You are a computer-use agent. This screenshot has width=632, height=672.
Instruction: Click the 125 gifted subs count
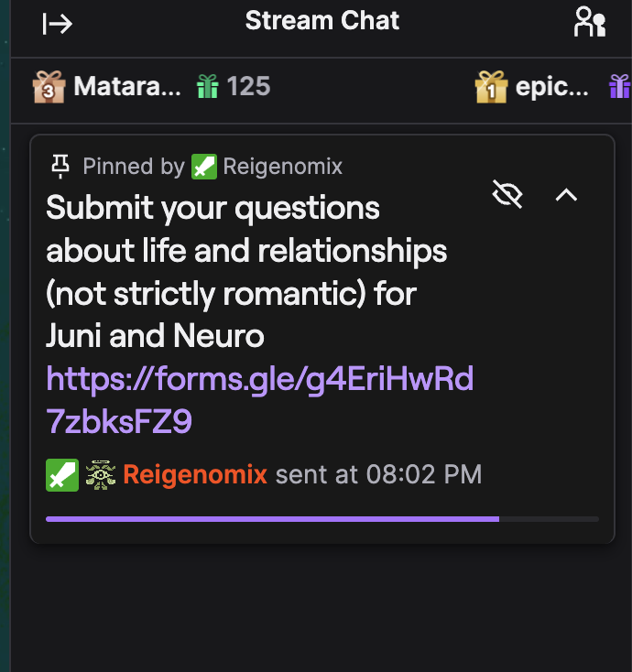click(249, 86)
